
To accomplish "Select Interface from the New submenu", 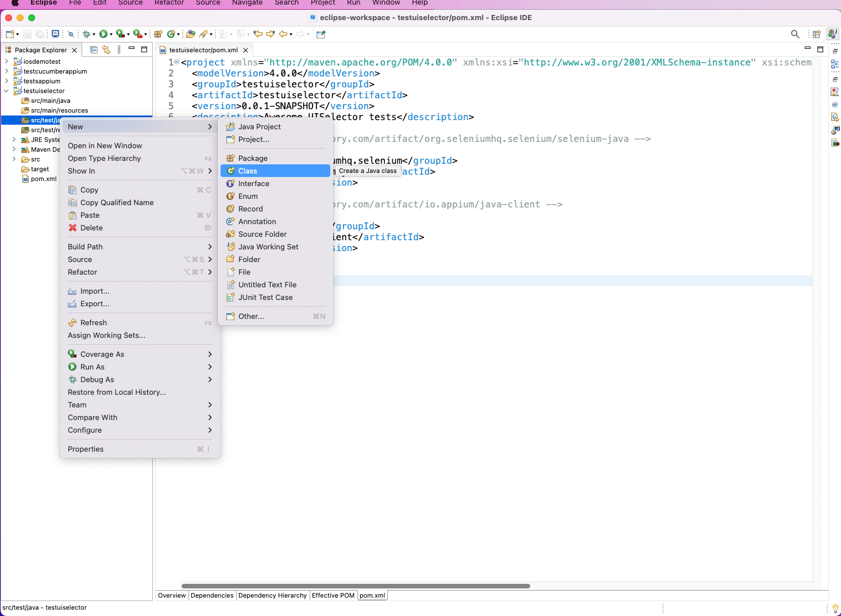I will [x=253, y=183].
